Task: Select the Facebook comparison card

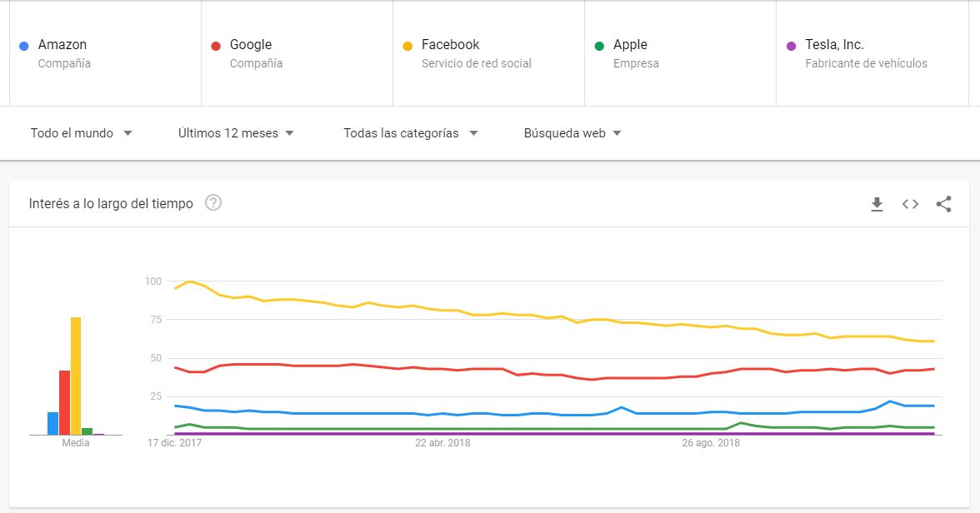Action: 488,52
